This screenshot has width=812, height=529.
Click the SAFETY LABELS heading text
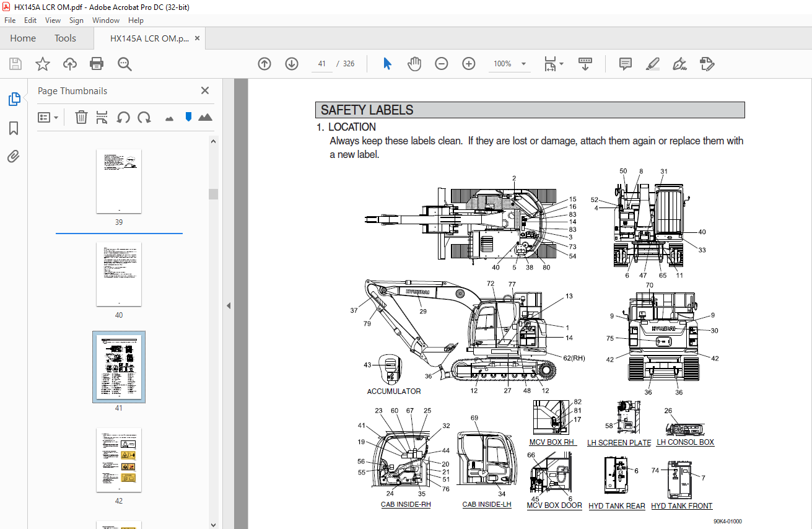point(367,110)
